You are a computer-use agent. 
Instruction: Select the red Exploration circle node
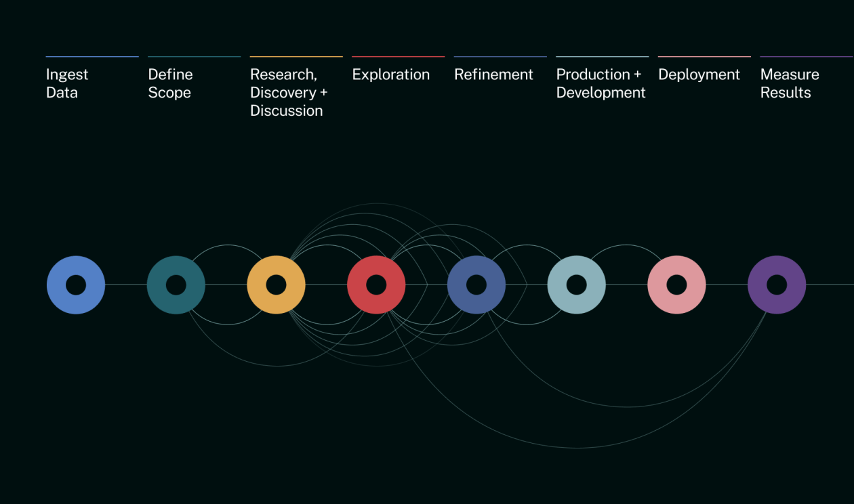(x=376, y=285)
